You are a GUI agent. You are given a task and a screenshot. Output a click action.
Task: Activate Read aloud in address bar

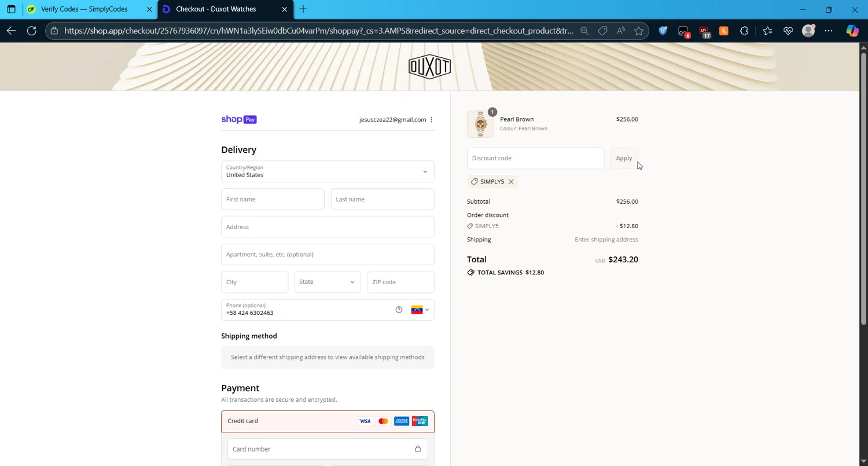[x=621, y=31]
